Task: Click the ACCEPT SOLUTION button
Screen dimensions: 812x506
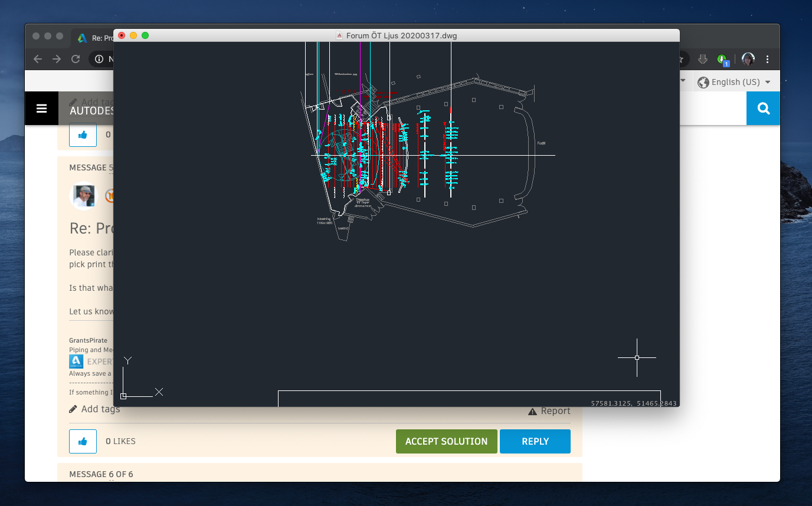Action: click(446, 441)
